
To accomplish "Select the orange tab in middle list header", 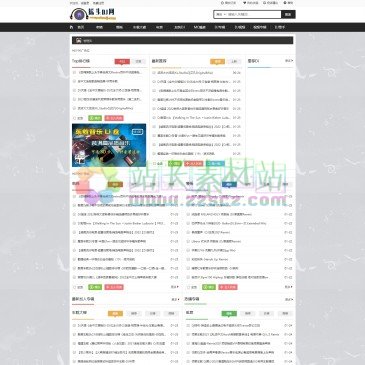I will click(x=217, y=61).
